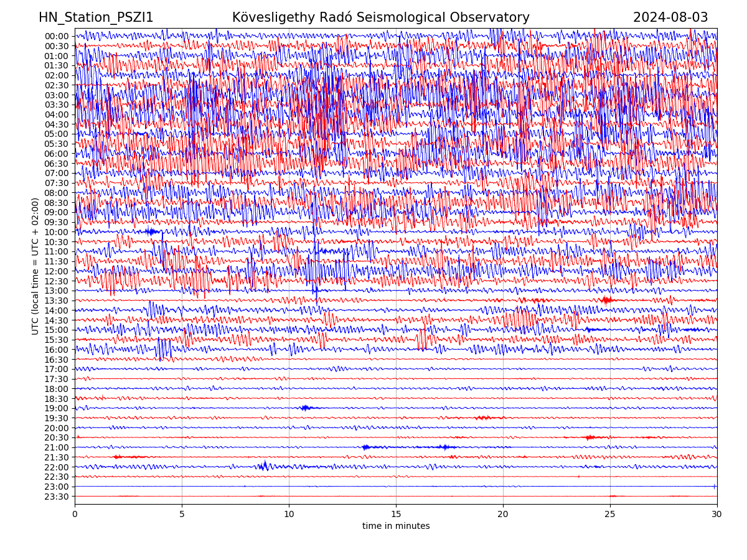Click the 2024-08-03 date label
The image size is (747, 560).
click(670, 17)
